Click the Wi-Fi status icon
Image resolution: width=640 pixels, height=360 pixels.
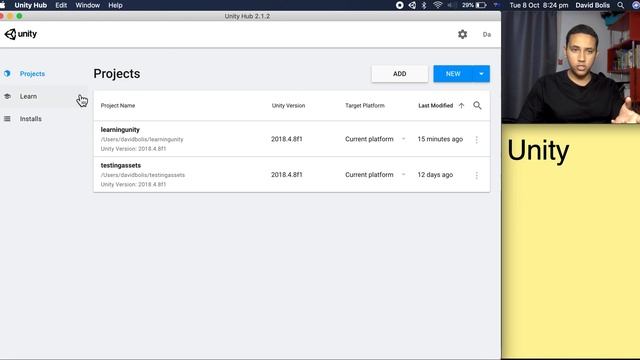coord(438,5)
